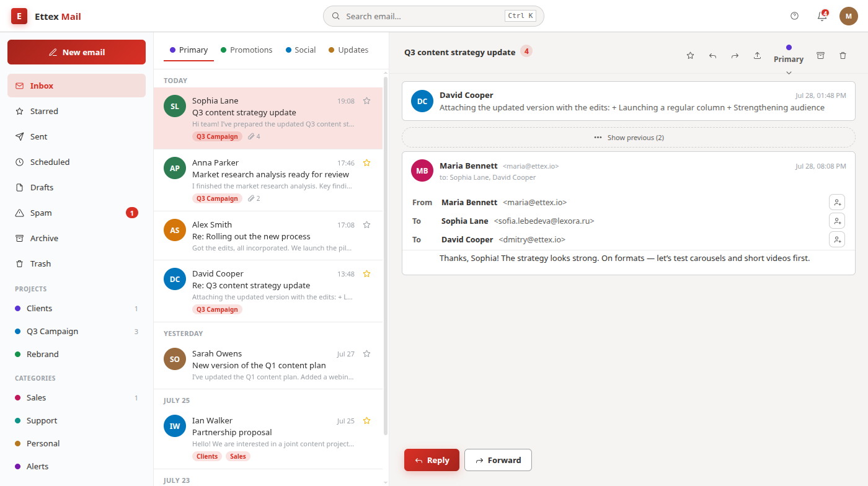This screenshot has width=868, height=486.
Task: Open the Alerts category
Action: [x=76, y=466]
